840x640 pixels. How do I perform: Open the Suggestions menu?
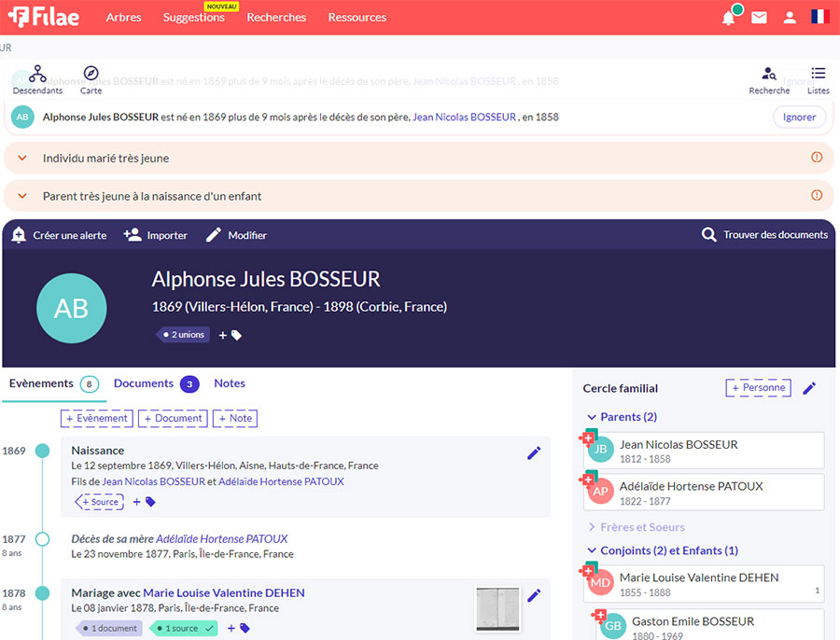click(193, 18)
